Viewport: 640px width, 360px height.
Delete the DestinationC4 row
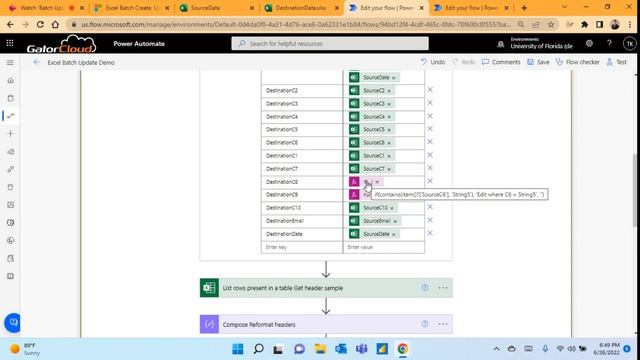click(430, 116)
